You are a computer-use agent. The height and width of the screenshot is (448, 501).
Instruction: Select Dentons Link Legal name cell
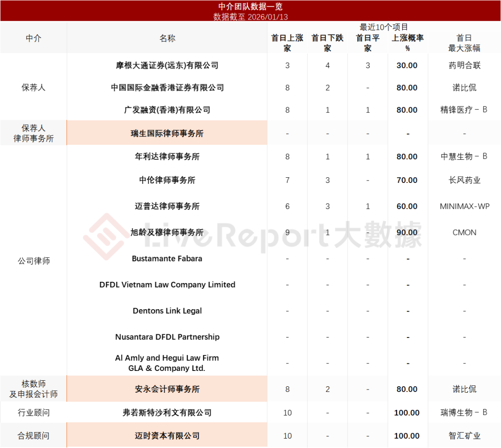coord(167,311)
